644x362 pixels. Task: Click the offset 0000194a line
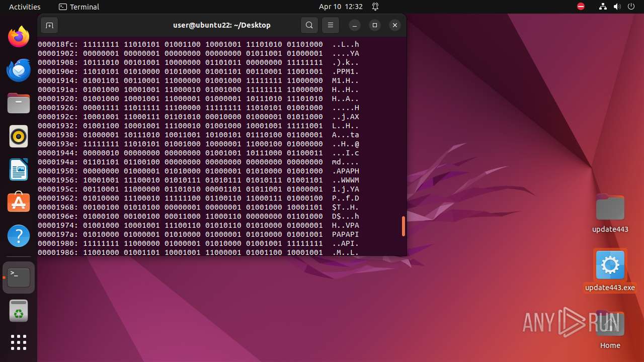[198, 162]
